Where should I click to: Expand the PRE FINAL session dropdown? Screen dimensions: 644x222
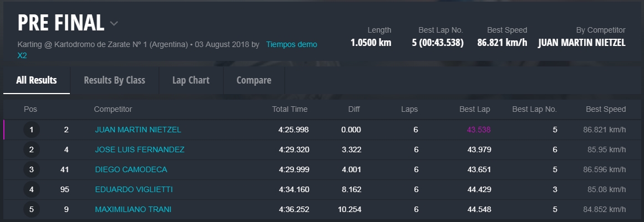tap(114, 24)
